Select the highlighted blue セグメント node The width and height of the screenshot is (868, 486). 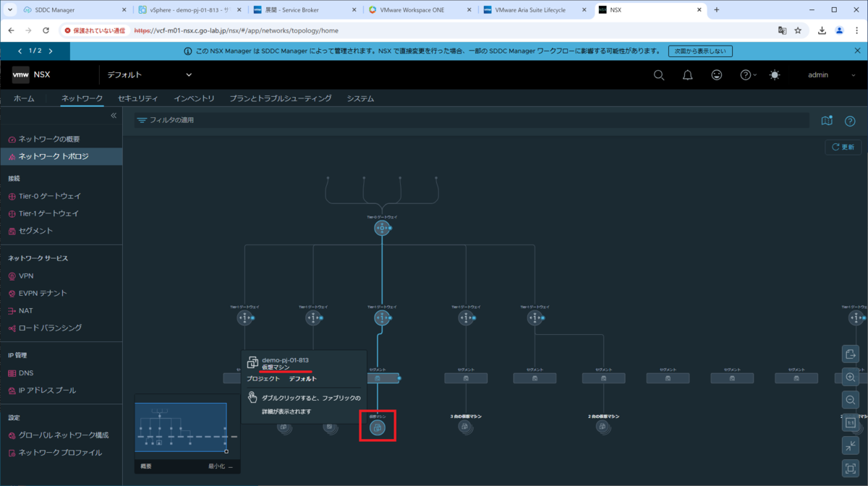pyautogui.click(x=378, y=378)
